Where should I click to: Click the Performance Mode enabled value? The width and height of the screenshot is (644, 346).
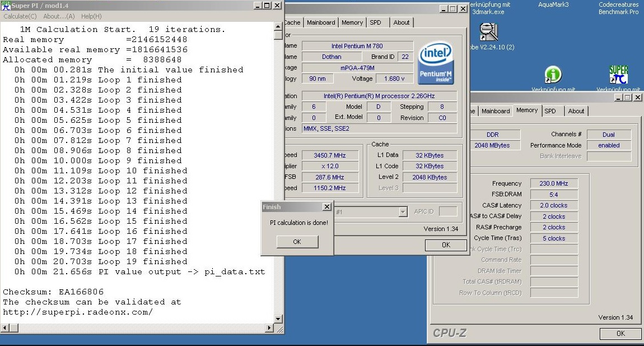(x=609, y=145)
